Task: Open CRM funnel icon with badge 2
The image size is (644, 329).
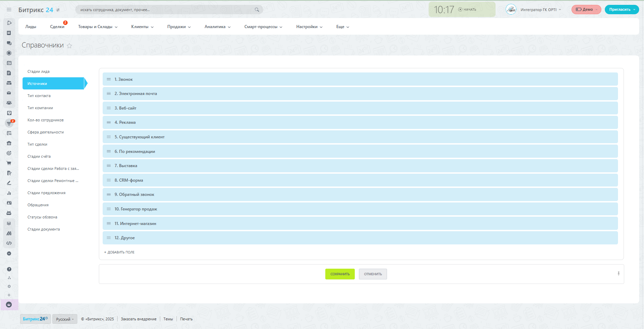Action: (x=9, y=123)
